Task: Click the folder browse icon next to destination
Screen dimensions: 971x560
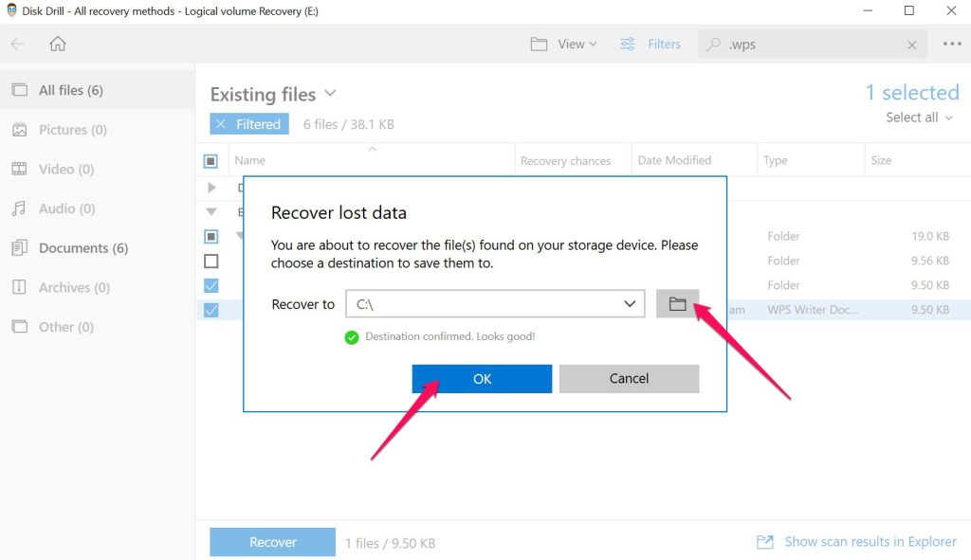Action: pyautogui.click(x=677, y=304)
